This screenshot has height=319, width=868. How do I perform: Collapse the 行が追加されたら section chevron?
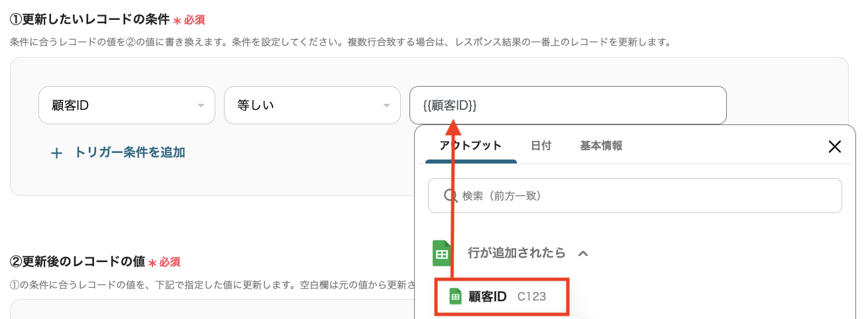pos(583,253)
